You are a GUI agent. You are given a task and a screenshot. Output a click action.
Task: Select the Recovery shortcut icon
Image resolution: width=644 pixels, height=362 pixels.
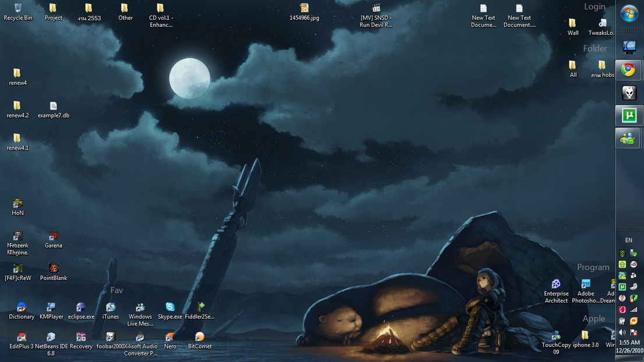tap(81, 340)
